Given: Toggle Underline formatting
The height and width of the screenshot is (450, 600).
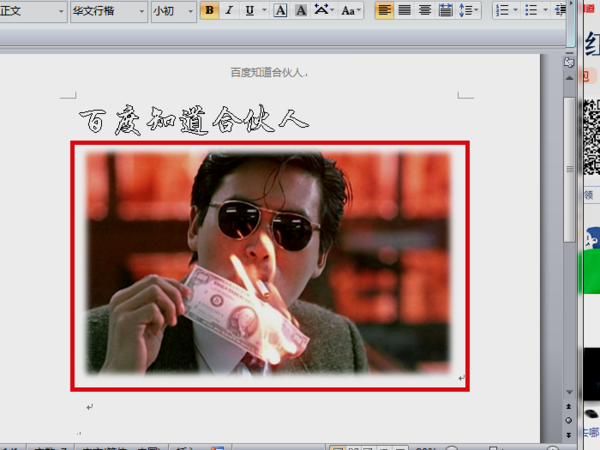Looking at the screenshot, I should (x=250, y=10).
